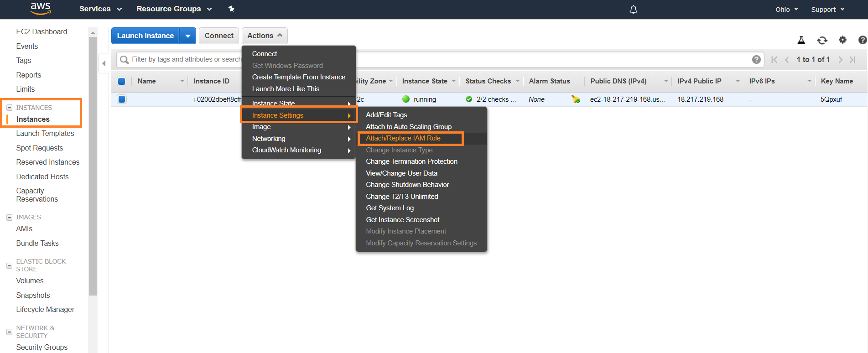Screen dimensions: 868x353
Task: Open the notifications bell
Action: (633, 10)
